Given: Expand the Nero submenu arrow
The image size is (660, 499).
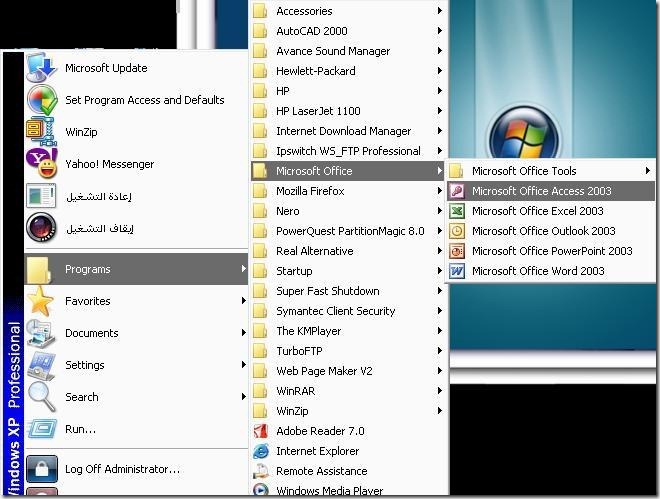Looking at the screenshot, I should pos(439,211).
